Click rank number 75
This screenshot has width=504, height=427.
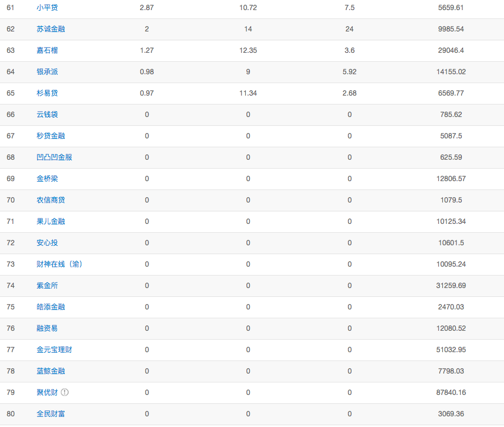(11, 307)
